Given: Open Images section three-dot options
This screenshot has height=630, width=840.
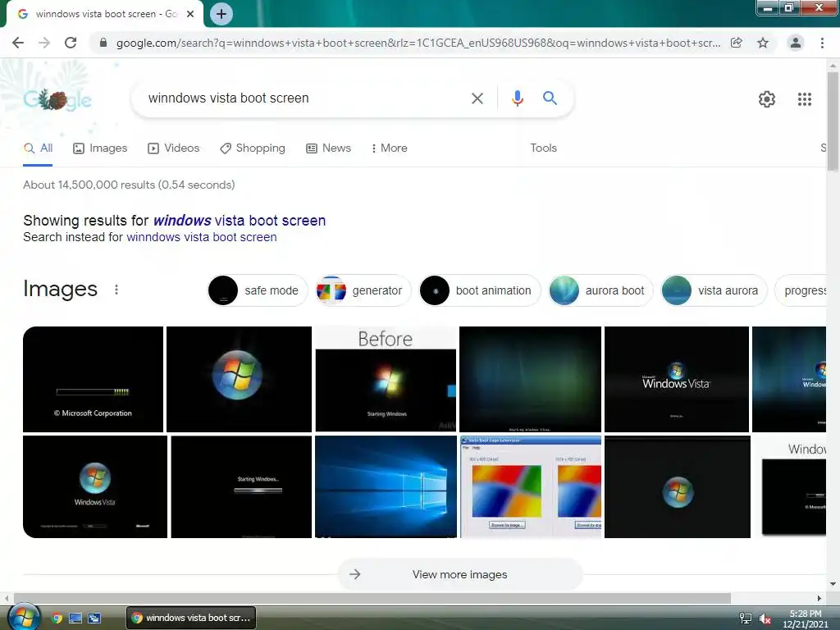Looking at the screenshot, I should pyautogui.click(x=116, y=290).
